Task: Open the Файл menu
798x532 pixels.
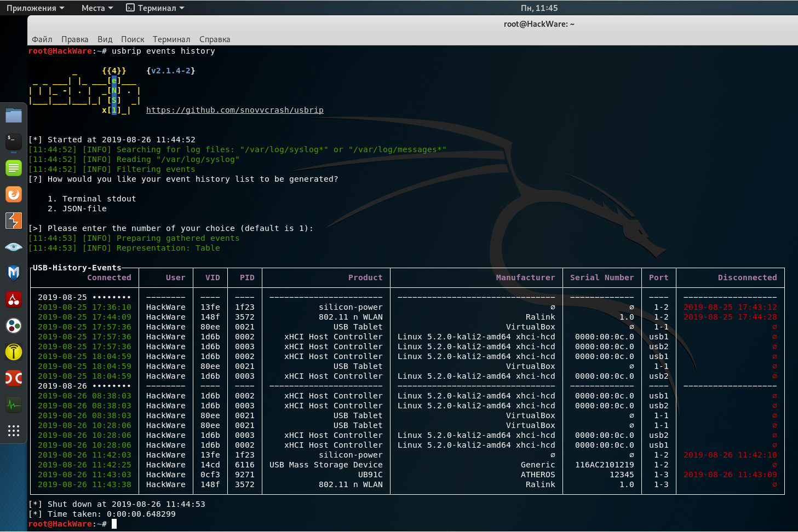Action: (x=42, y=39)
